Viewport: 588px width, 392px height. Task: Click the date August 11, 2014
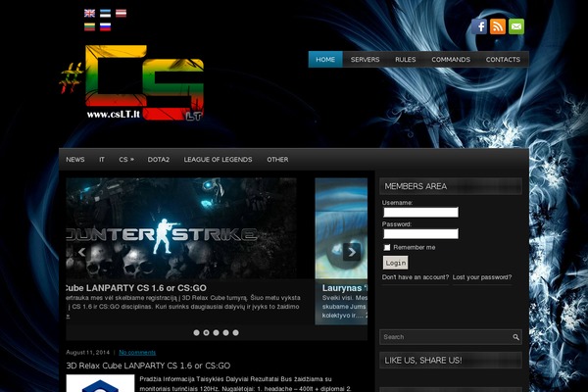[88, 352]
